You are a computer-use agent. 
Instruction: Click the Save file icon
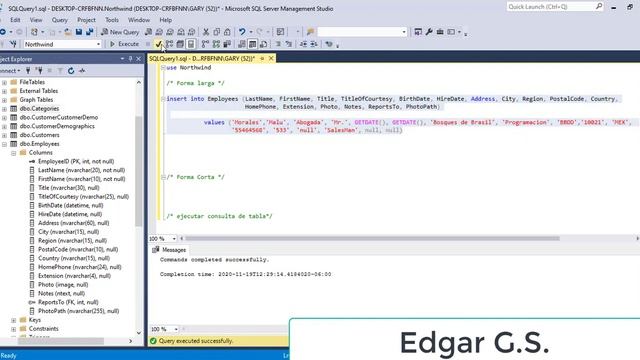(x=79, y=32)
